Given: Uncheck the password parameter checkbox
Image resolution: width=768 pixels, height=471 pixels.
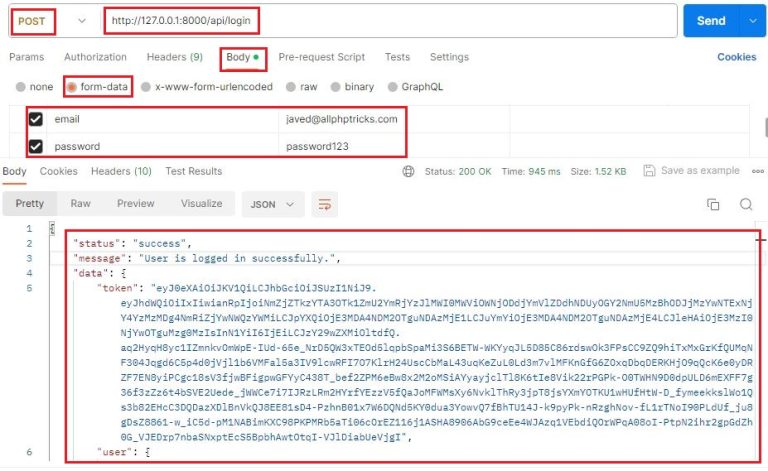Looking at the screenshot, I should click(x=35, y=146).
